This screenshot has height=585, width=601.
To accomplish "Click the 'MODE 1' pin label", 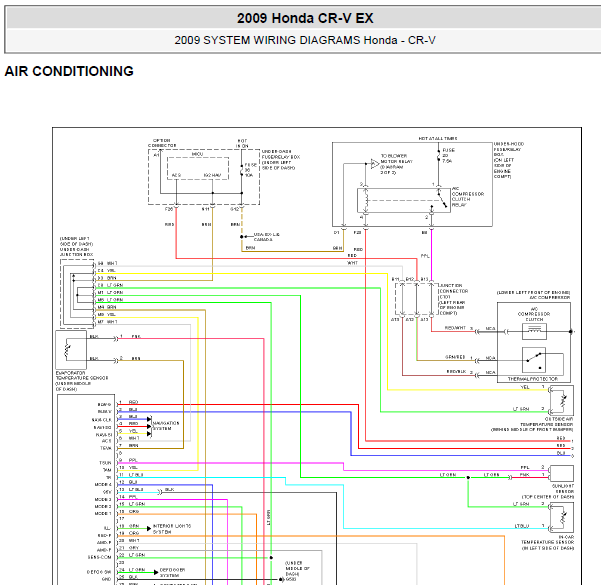I will point(103,513).
